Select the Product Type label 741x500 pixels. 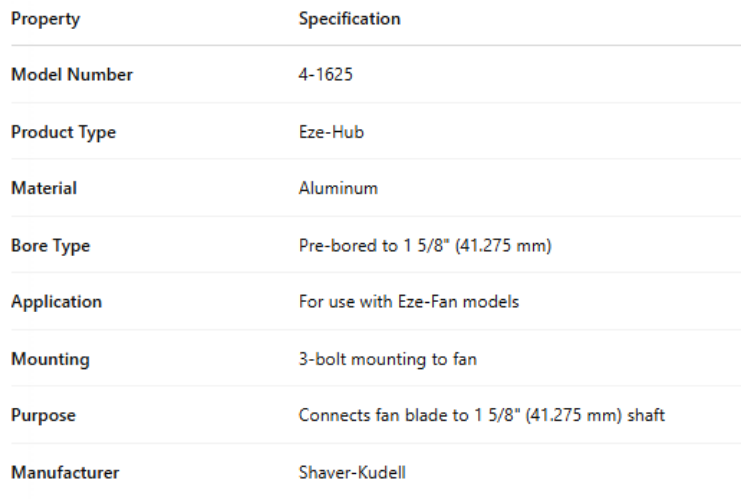pyautogui.click(x=64, y=132)
